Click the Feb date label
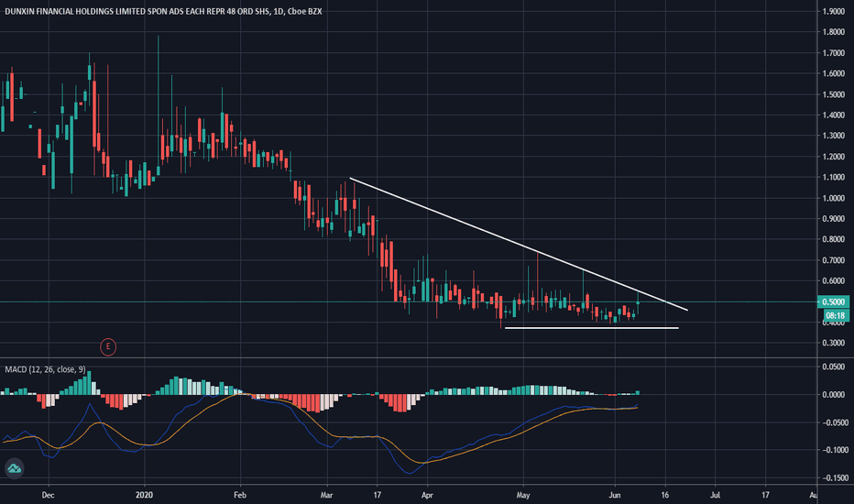This screenshot has height=504, width=854. pyautogui.click(x=240, y=495)
